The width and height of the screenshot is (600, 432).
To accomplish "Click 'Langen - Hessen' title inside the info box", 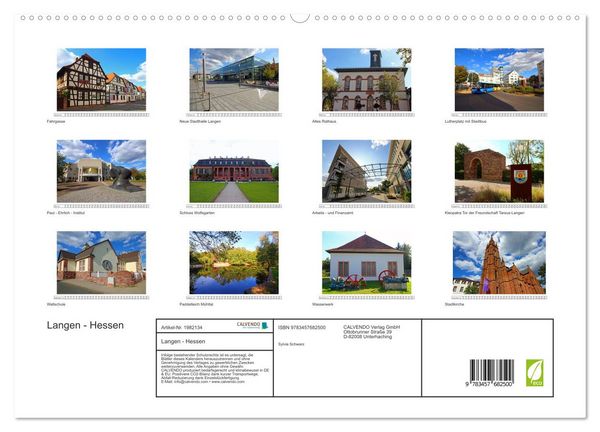I will (183, 341).
